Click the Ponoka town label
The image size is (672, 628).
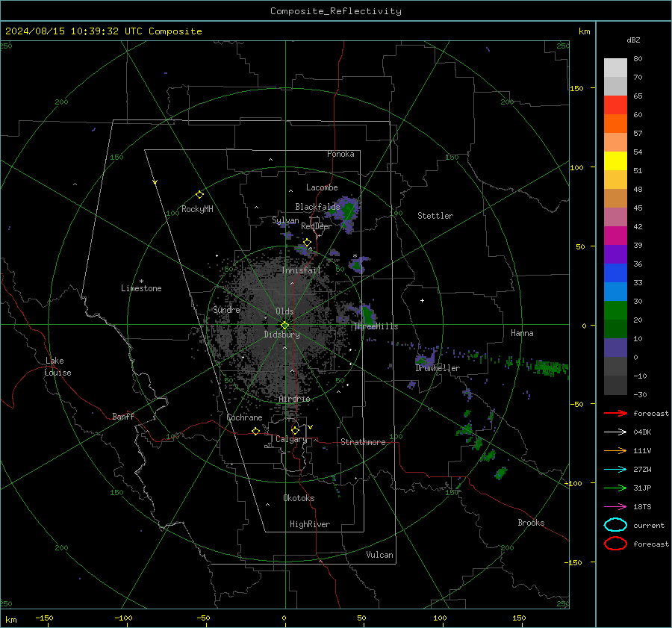click(340, 155)
